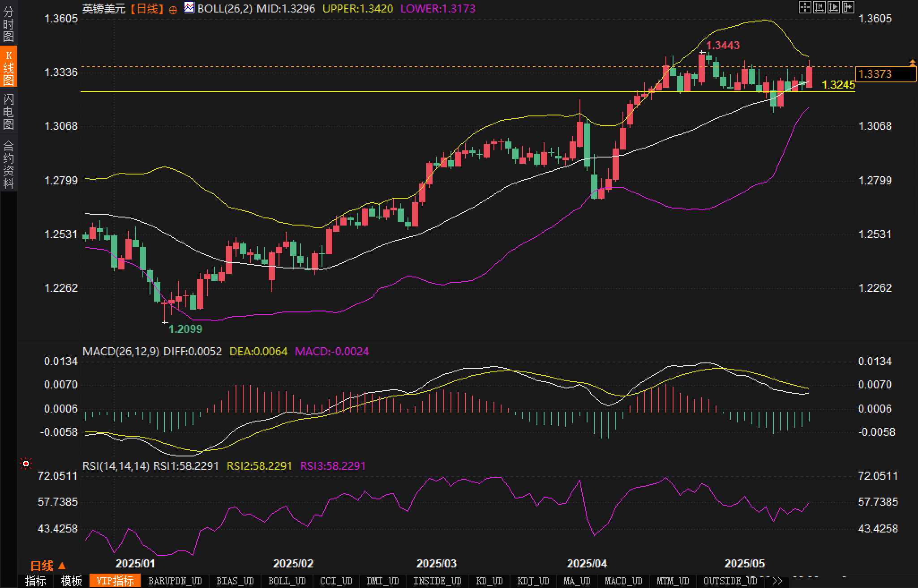Click the UPPER:1.3420 value
The width and height of the screenshot is (918, 588).
coord(358,9)
